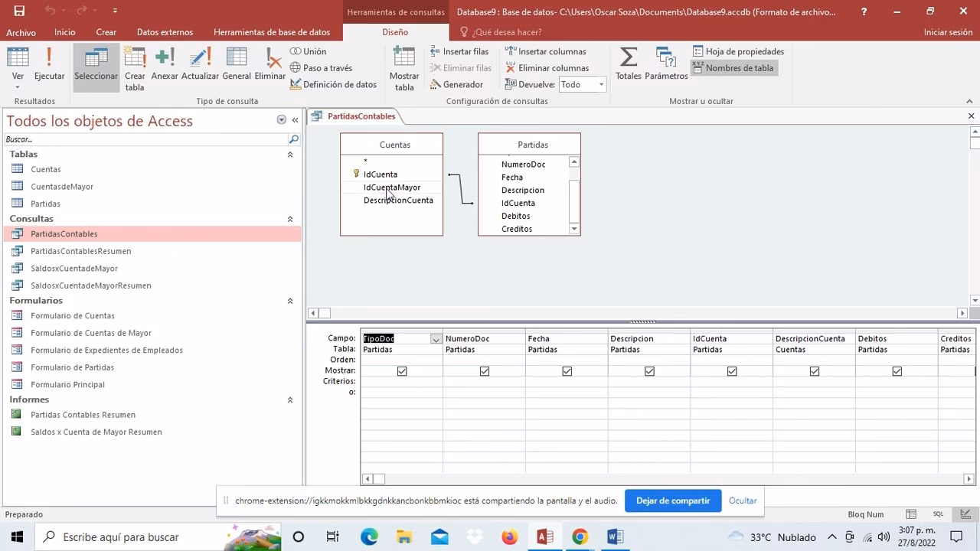Uncheck Mostrar for the TipoDoc column

(x=402, y=371)
